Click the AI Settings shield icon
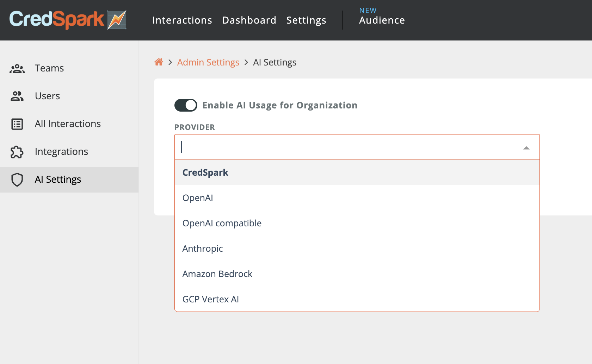Screen dimensions: 592x364 (17, 180)
